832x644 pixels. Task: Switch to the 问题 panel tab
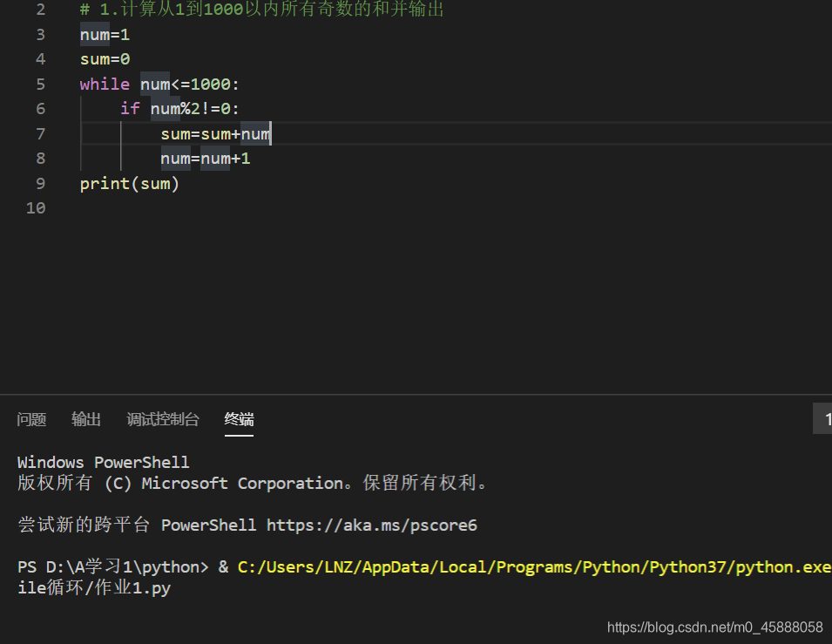[31, 419]
